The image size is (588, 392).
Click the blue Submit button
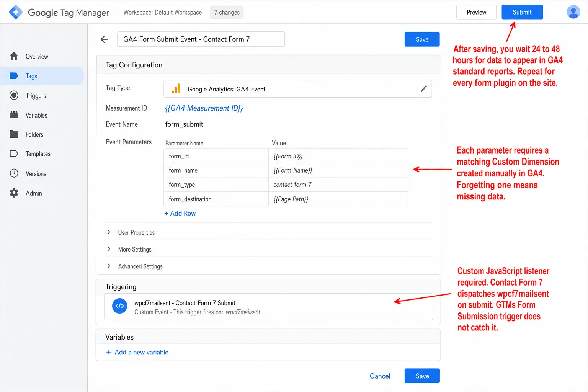click(x=522, y=12)
